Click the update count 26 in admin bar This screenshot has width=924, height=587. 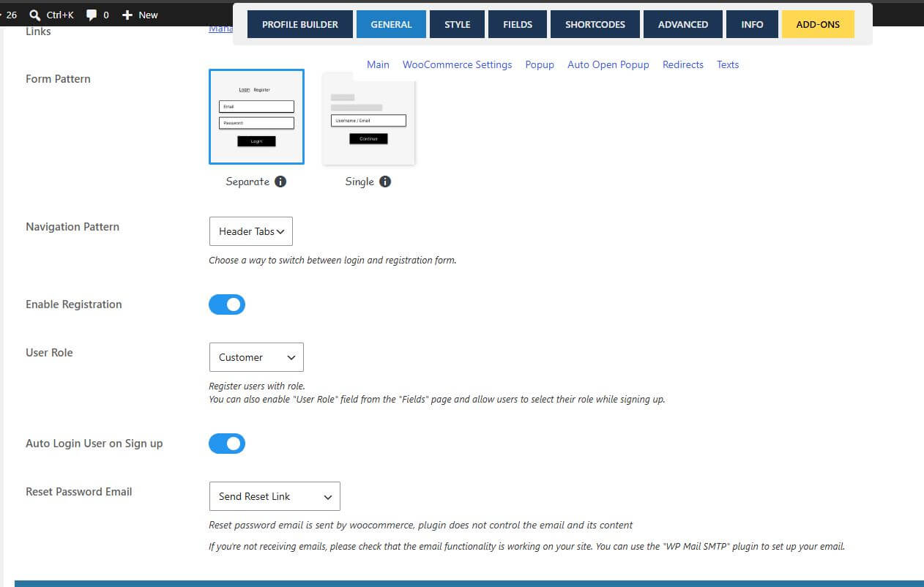click(11, 15)
